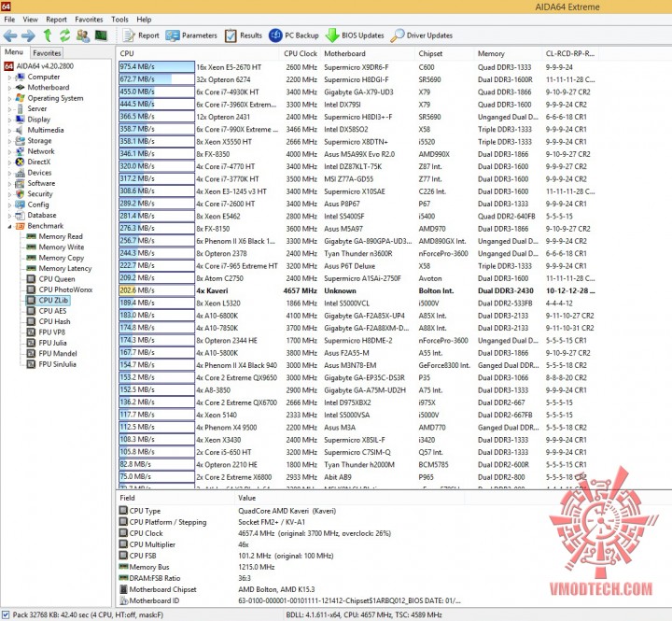Open the View menu
This screenshot has width=672, height=621.
pyautogui.click(x=30, y=20)
